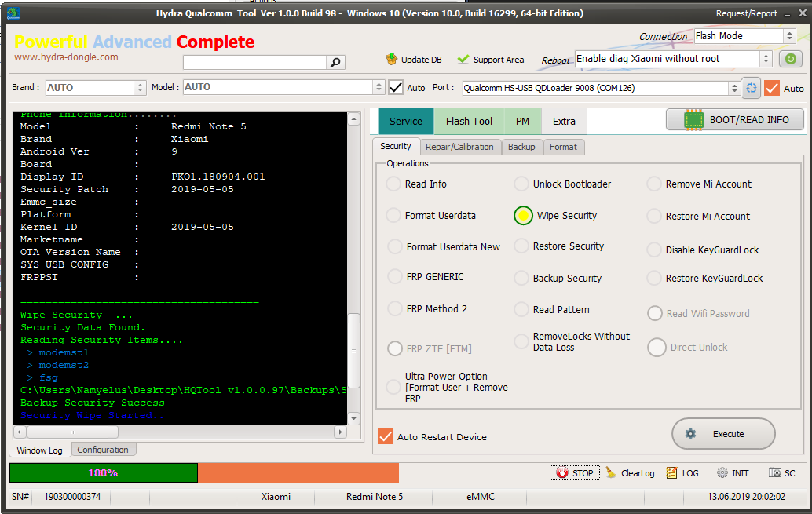
Task: Open the Brand dropdown
Action: (140, 87)
